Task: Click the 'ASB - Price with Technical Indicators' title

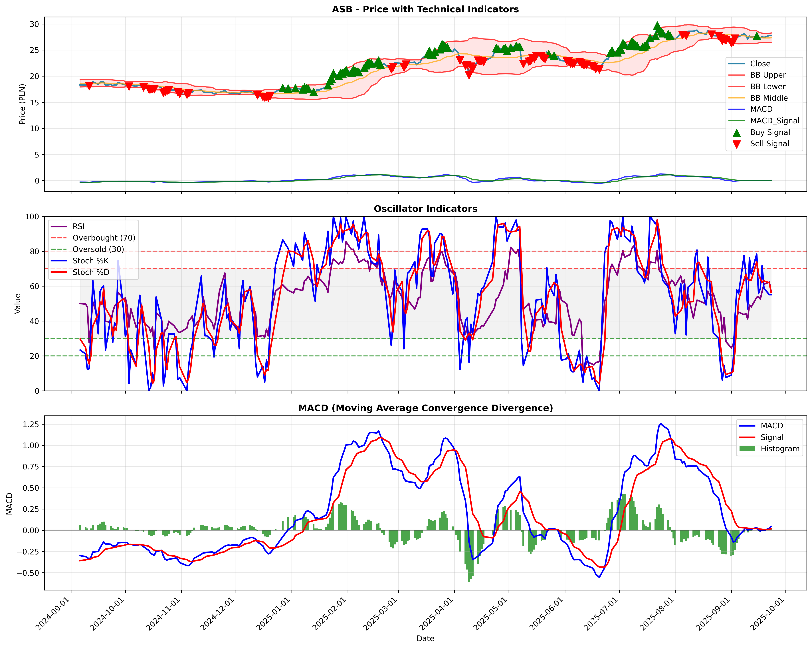Action: click(425, 9)
